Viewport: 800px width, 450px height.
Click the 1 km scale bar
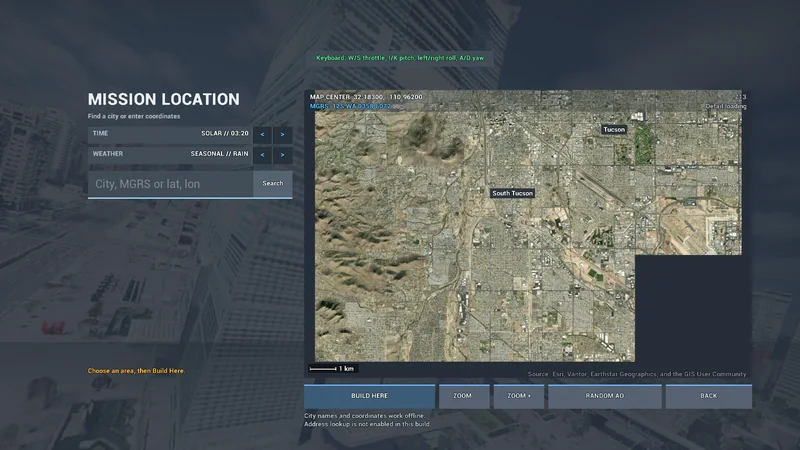click(332, 368)
